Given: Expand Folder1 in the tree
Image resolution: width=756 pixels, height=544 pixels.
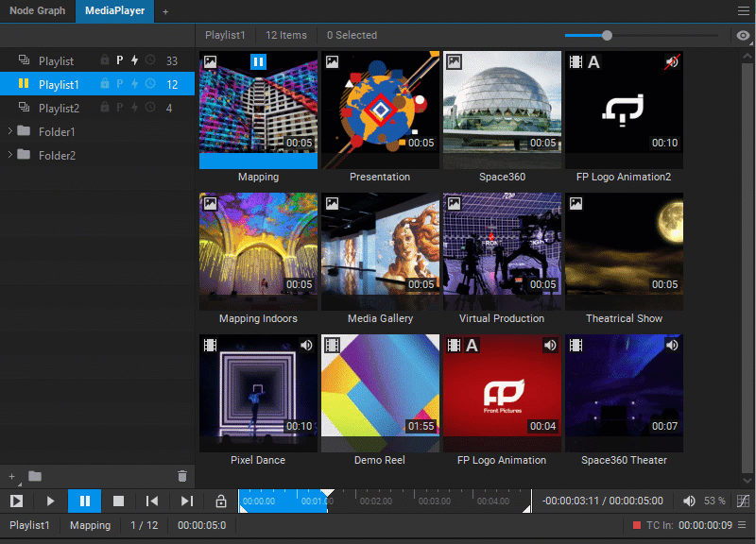Looking at the screenshot, I should (9, 130).
